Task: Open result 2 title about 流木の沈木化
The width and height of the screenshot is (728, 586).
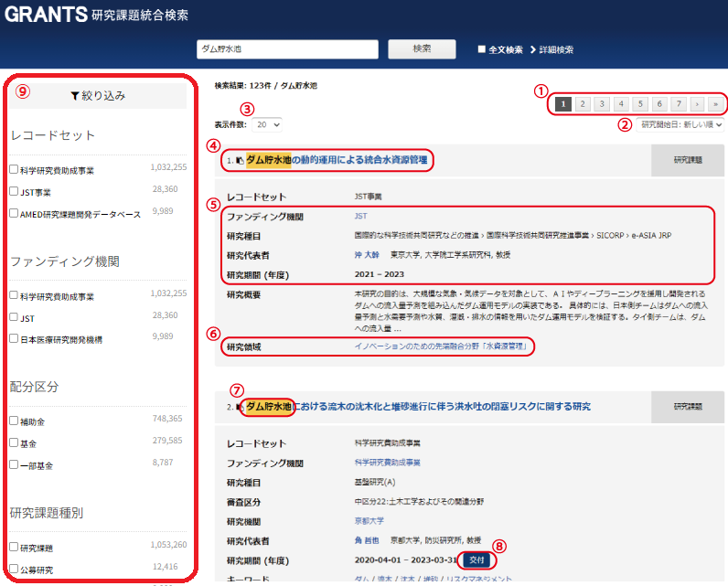Action: [x=418, y=407]
